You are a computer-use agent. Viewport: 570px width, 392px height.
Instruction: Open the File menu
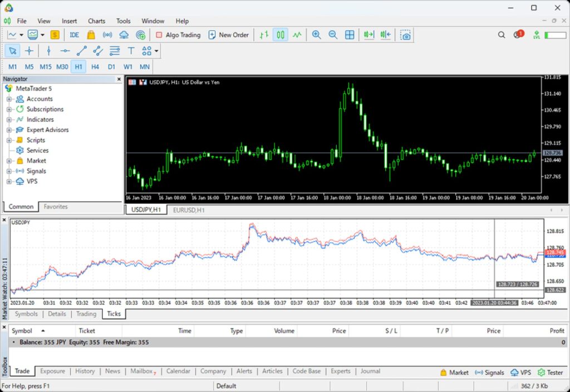tap(22, 21)
